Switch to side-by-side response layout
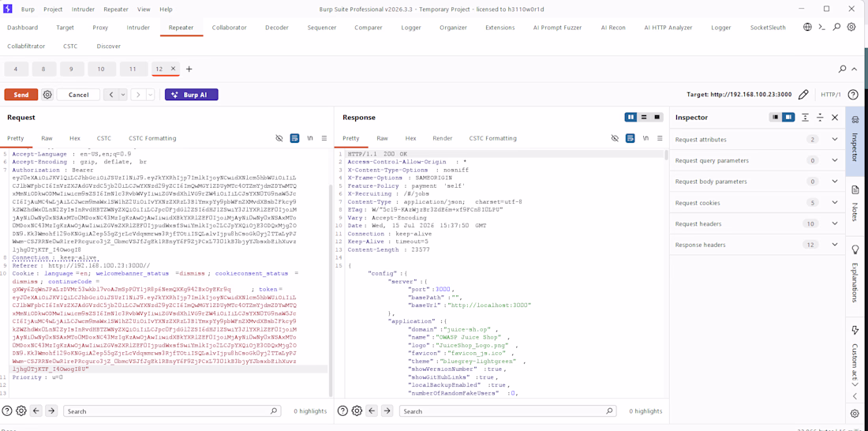Viewport: 868px width, 431px height. coord(630,118)
